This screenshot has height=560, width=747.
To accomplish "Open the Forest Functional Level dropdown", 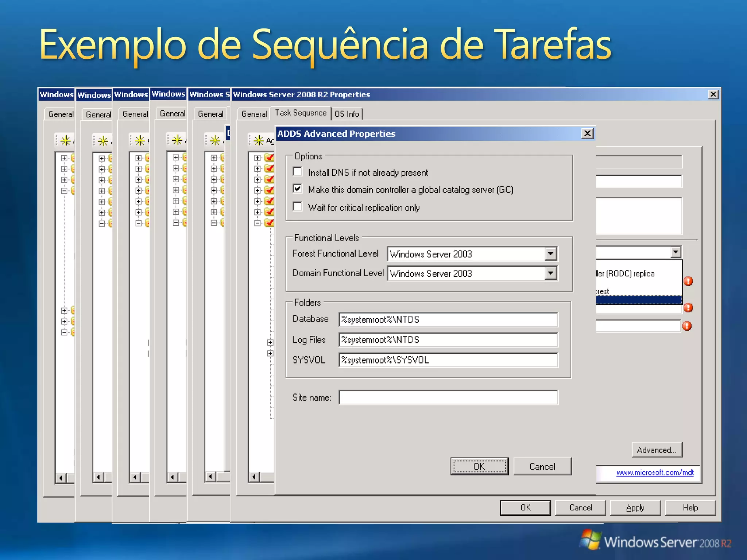I will 550,254.
